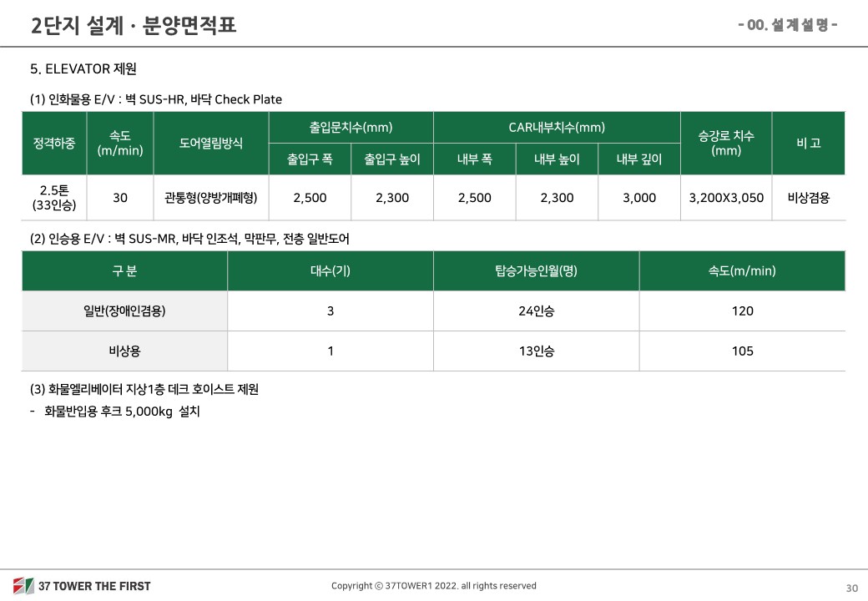This screenshot has width=868, height=601.
Task: Click the '비상겸용' remark cell
Action: point(808,198)
